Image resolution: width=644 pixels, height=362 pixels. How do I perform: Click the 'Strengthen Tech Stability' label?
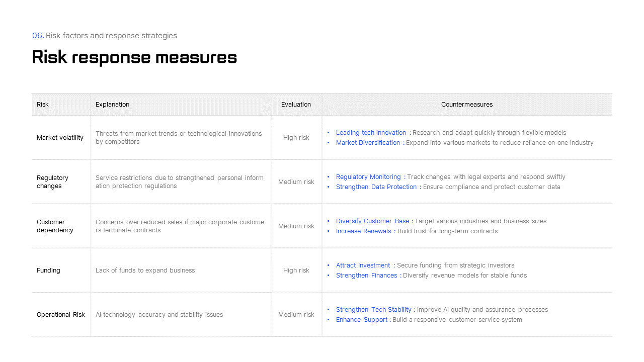[x=374, y=310]
